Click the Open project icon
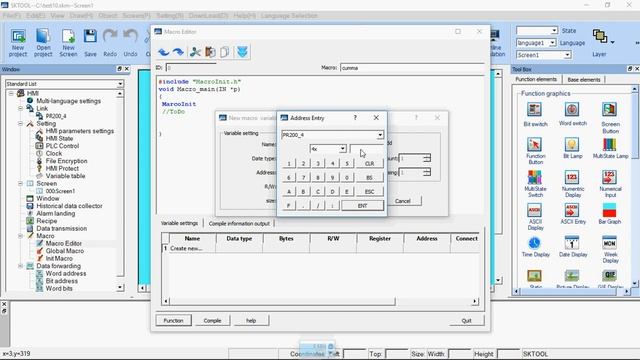 (43, 42)
